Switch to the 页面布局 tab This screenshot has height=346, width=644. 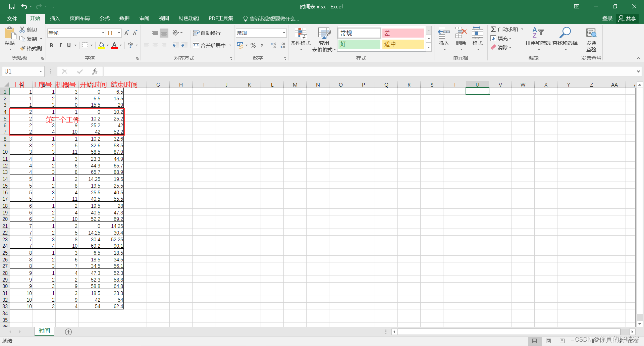79,18
